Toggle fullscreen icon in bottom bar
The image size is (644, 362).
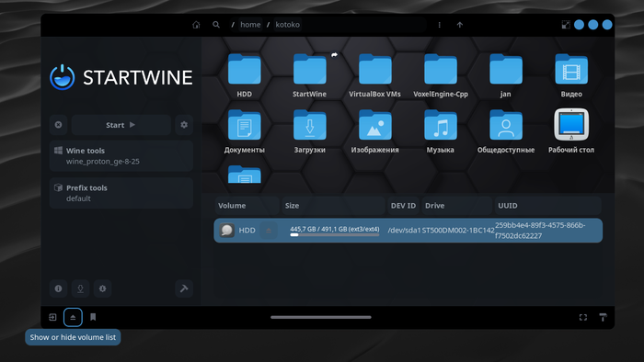click(583, 317)
